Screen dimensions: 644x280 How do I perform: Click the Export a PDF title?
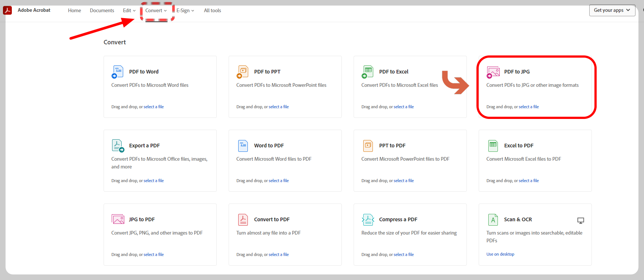point(144,146)
